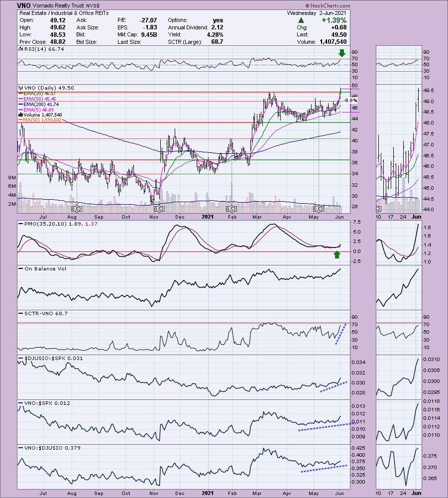Image resolution: width=448 pixels, height=498 pixels.
Task: Click the green up-triangle change indicator
Action: (x=301, y=20)
